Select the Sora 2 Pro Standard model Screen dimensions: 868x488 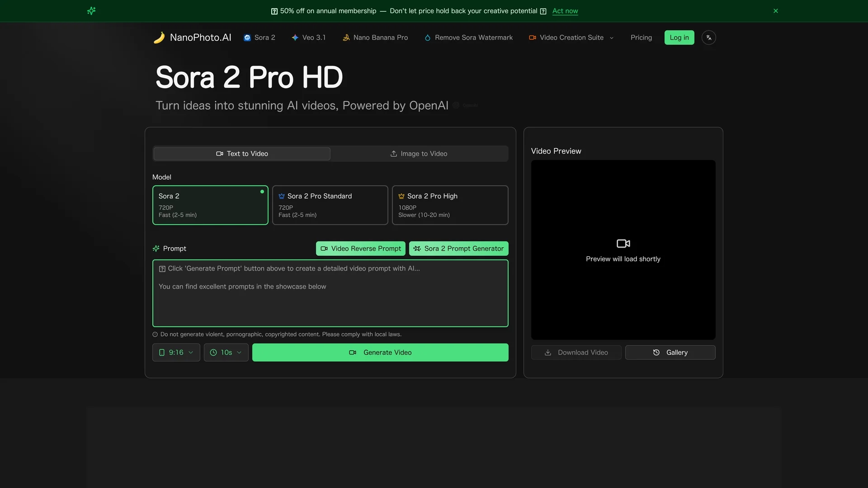tap(330, 205)
